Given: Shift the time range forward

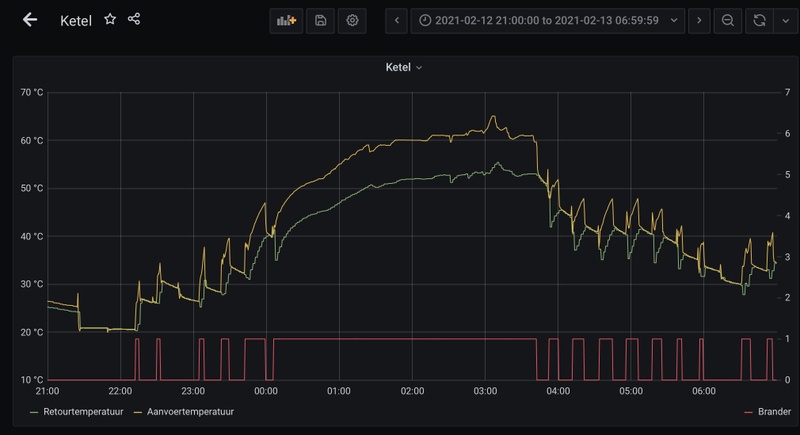Looking at the screenshot, I should tap(698, 20).
